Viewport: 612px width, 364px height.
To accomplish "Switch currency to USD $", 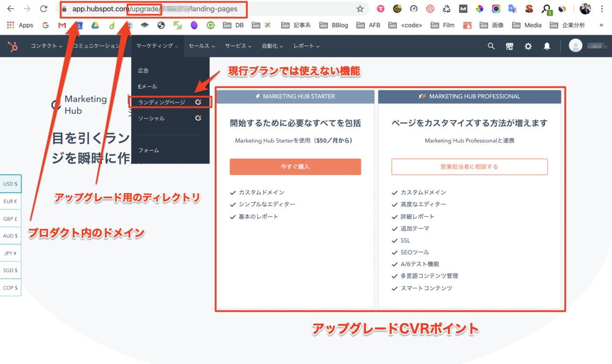I will (11, 184).
